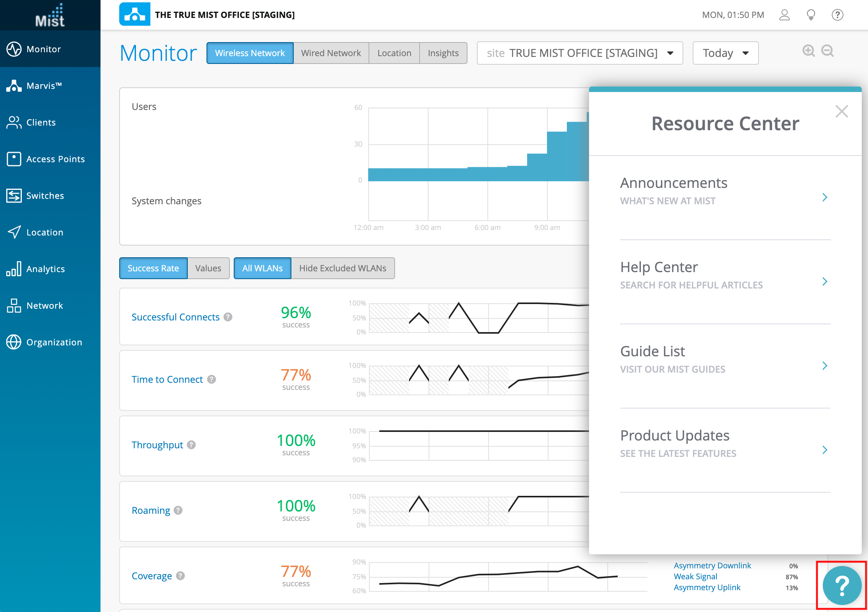
Task: Open Access Points in sidebar
Action: pyautogui.click(x=55, y=159)
